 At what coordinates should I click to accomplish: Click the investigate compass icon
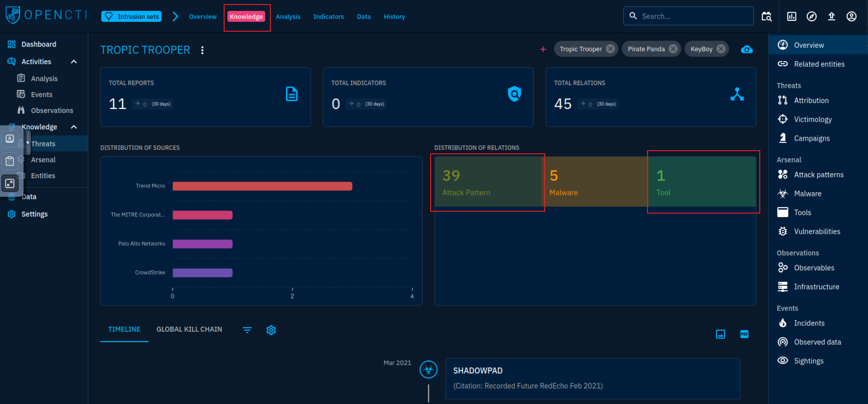[x=811, y=17]
